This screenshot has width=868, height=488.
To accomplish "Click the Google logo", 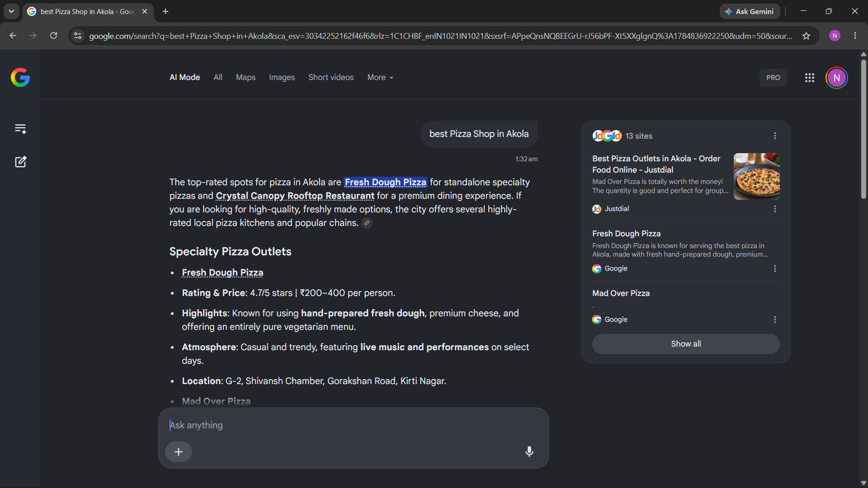I will coord(20,78).
